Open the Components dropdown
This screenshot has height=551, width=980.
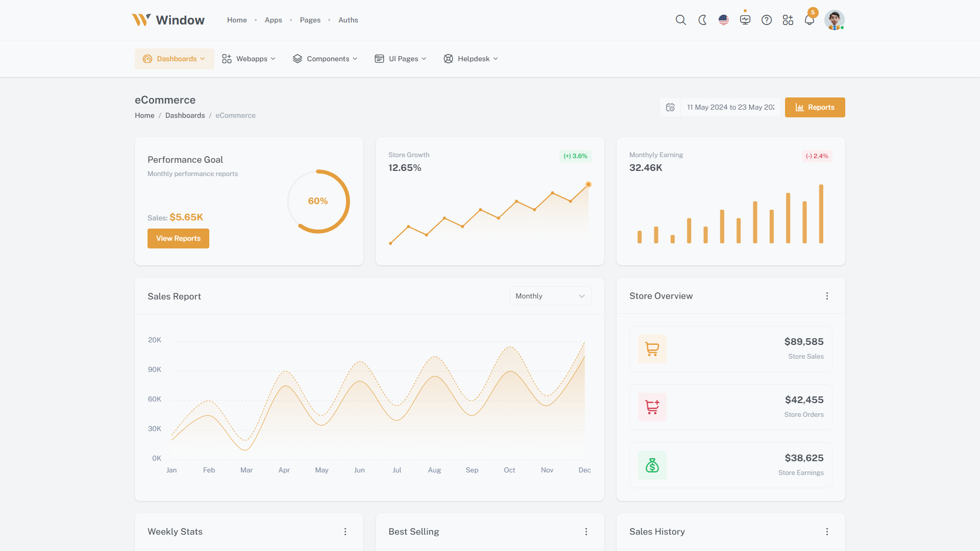(325, 59)
